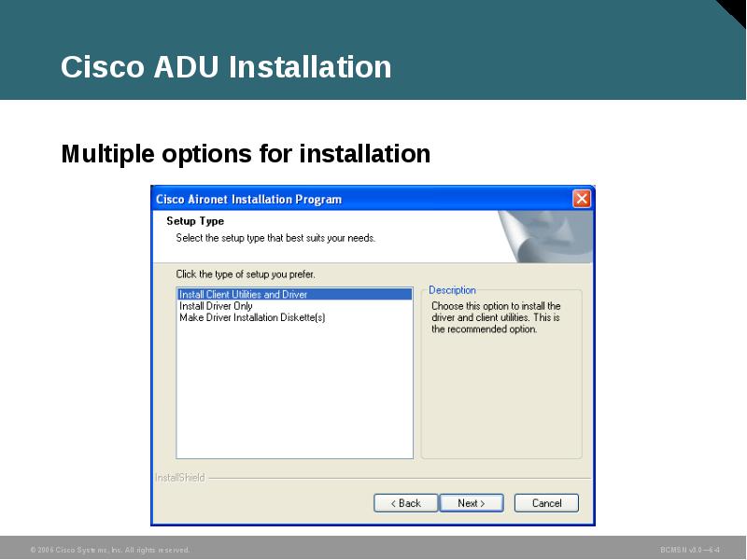Viewport: 747px width, 560px height.
Task: Click the "Multiple options for installation" heading
Action: (x=244, y=154)
